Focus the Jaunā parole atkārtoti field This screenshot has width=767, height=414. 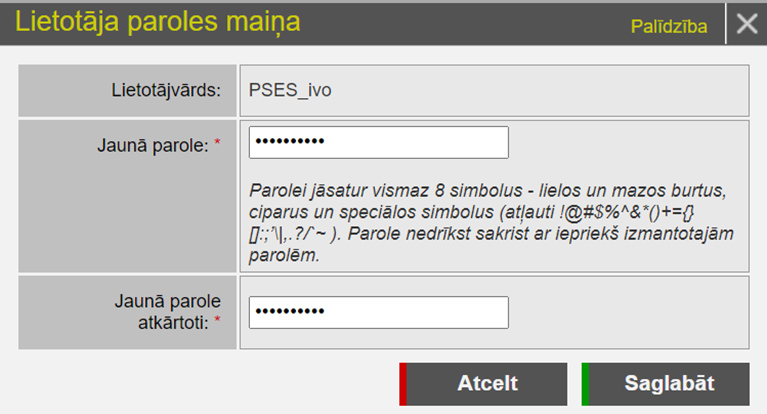[379, 312]
